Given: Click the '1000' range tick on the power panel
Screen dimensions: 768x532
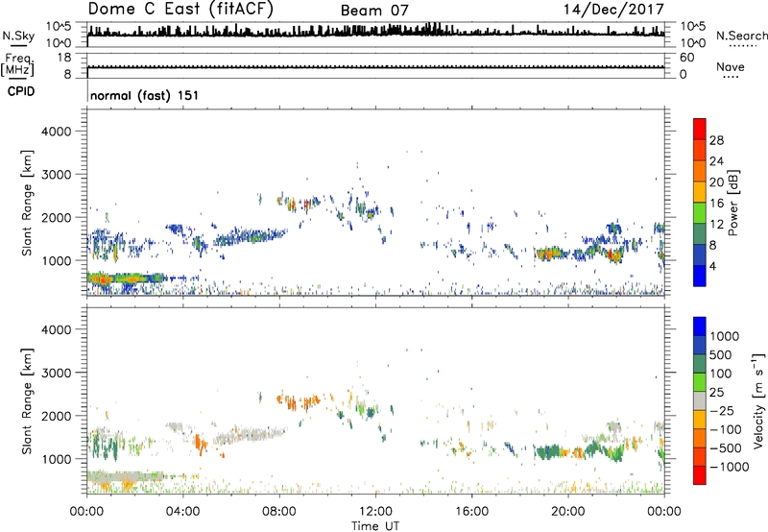Looking at the screenshot, I should 57,260.
